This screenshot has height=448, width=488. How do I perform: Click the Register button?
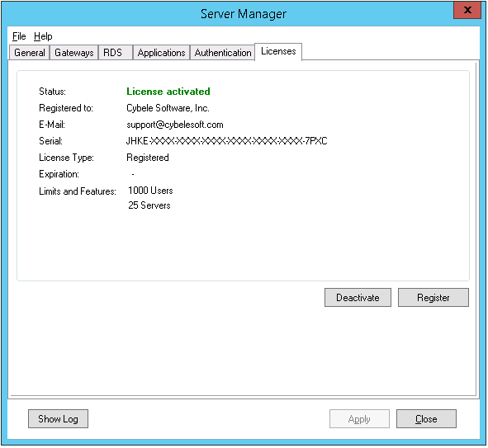pos(434,298)
